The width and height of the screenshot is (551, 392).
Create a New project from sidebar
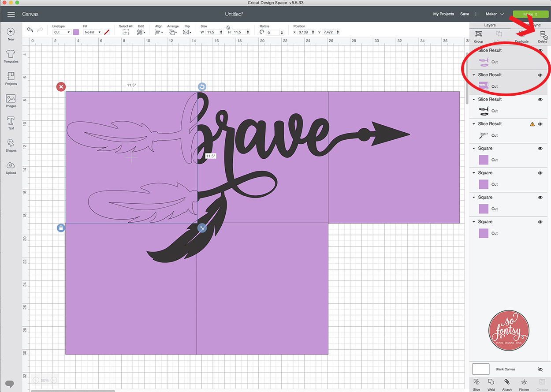pos(11,34)
